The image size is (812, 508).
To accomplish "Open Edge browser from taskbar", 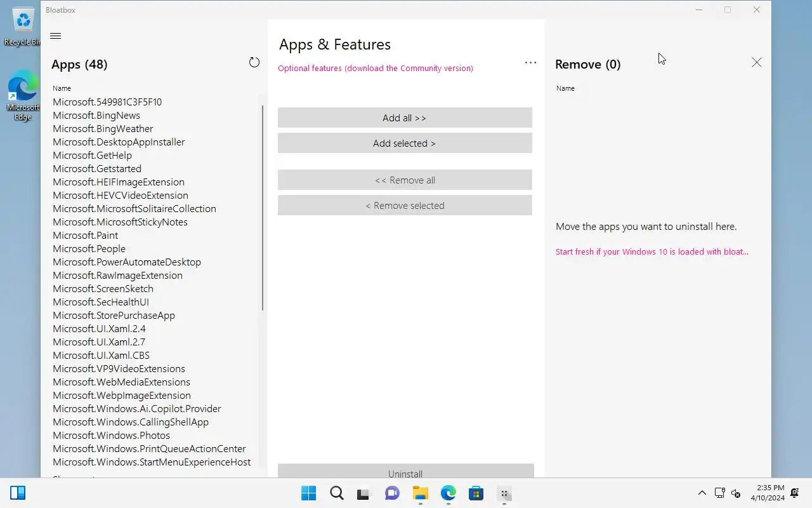I will (x=449, y=493).
